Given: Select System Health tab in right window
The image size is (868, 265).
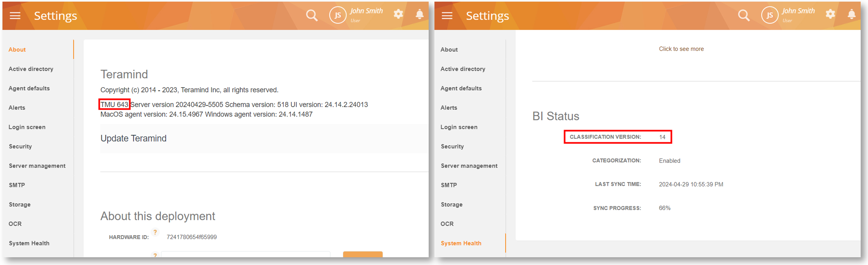Looking at the screenshot, I should tap(461, 243).
